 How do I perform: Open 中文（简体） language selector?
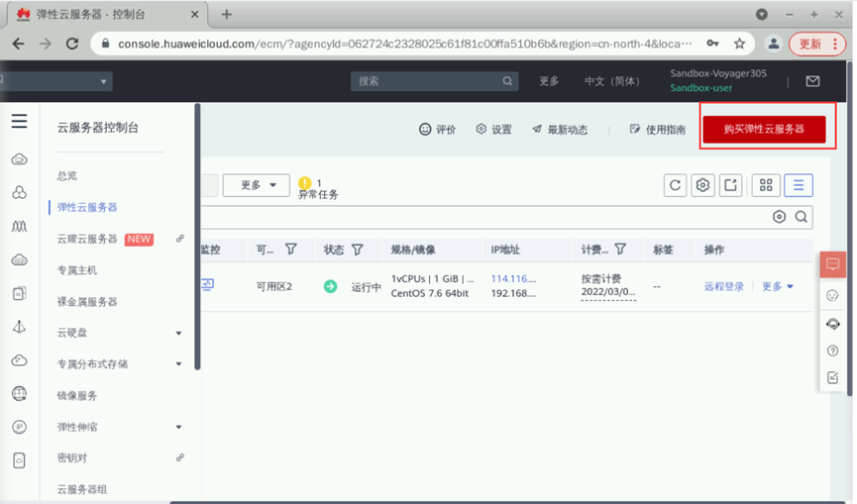pyautogui.click(x=611, y=81)
